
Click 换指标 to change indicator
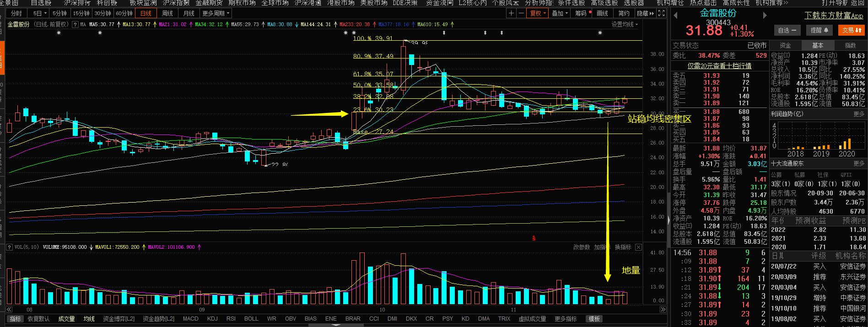point(623,247)
